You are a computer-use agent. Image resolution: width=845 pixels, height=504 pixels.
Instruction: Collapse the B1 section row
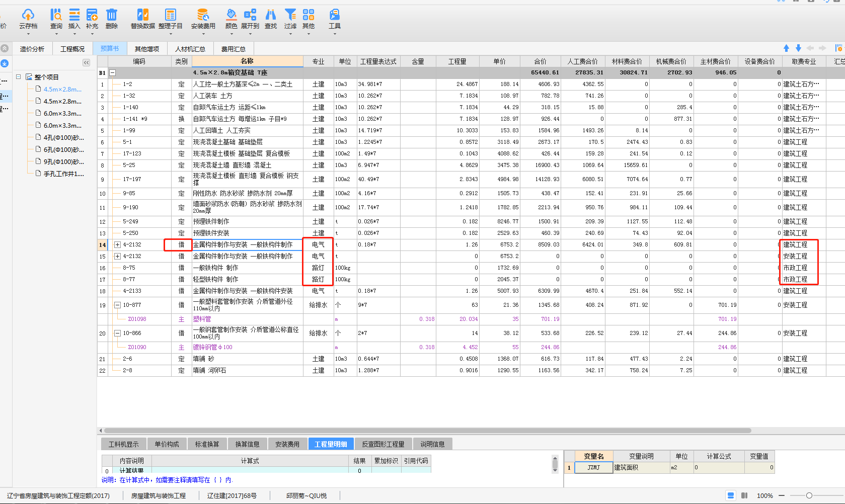pyautogui.click(x=113, y=73)
